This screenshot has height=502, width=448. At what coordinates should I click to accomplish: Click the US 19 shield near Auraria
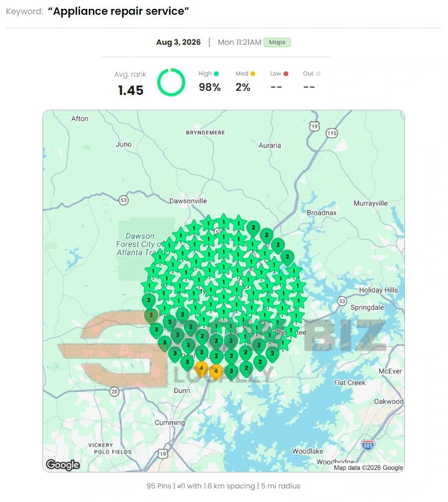pyautogui.click(x=315, y=126)
